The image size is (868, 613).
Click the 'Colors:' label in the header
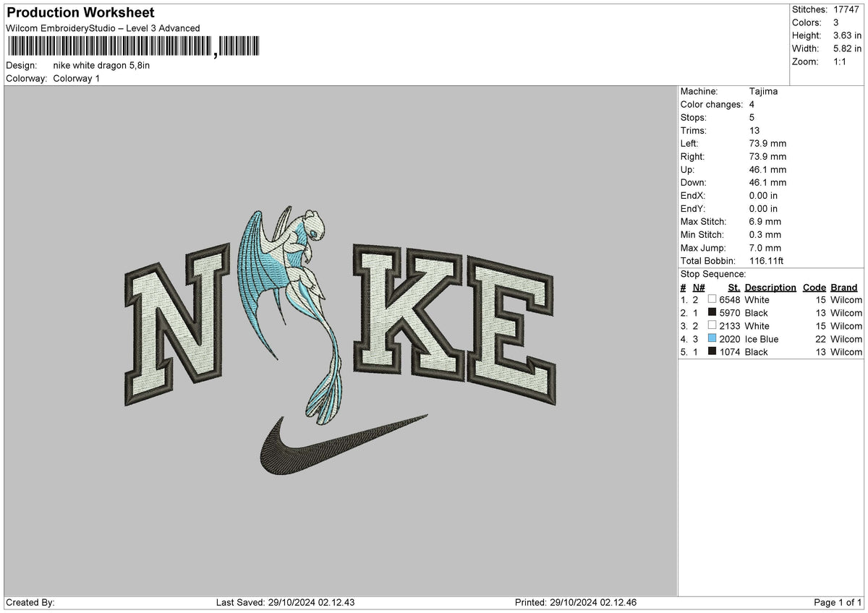coord(807,22)
